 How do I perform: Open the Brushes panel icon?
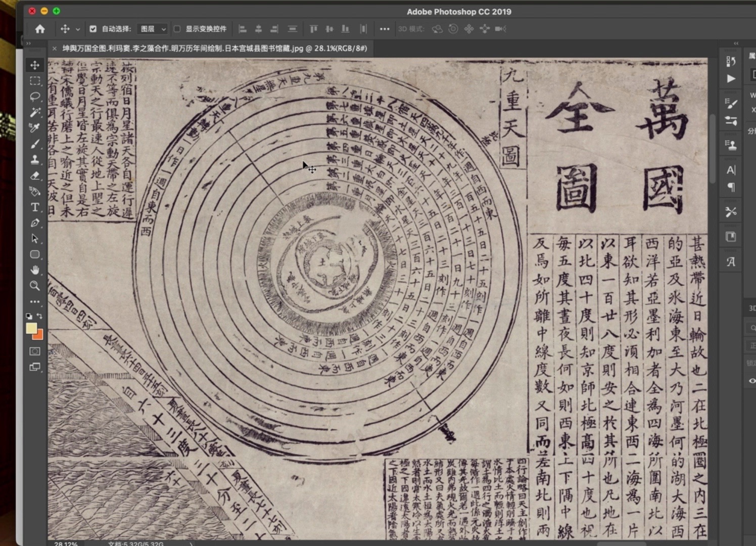[731, 120]
